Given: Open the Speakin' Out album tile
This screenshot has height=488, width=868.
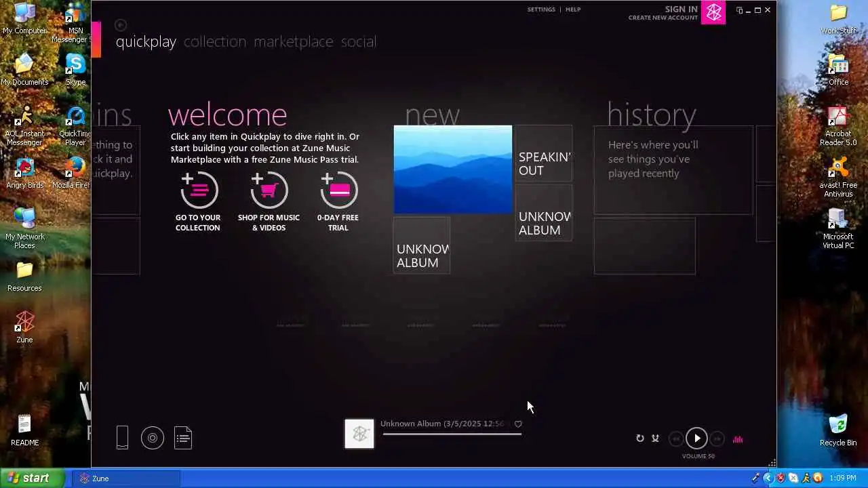Looking at the screenshot, I should click(544, 153).
